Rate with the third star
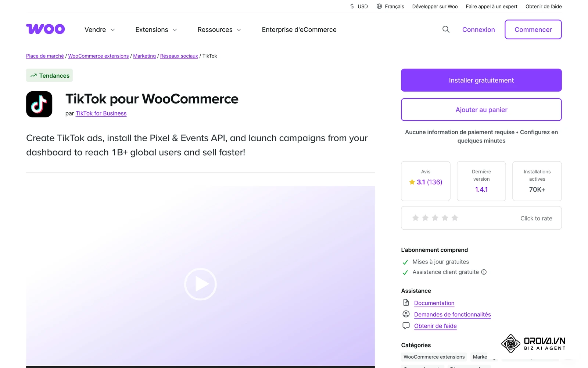The height and width of the screenshot is (368, 588). coord(435,218)
